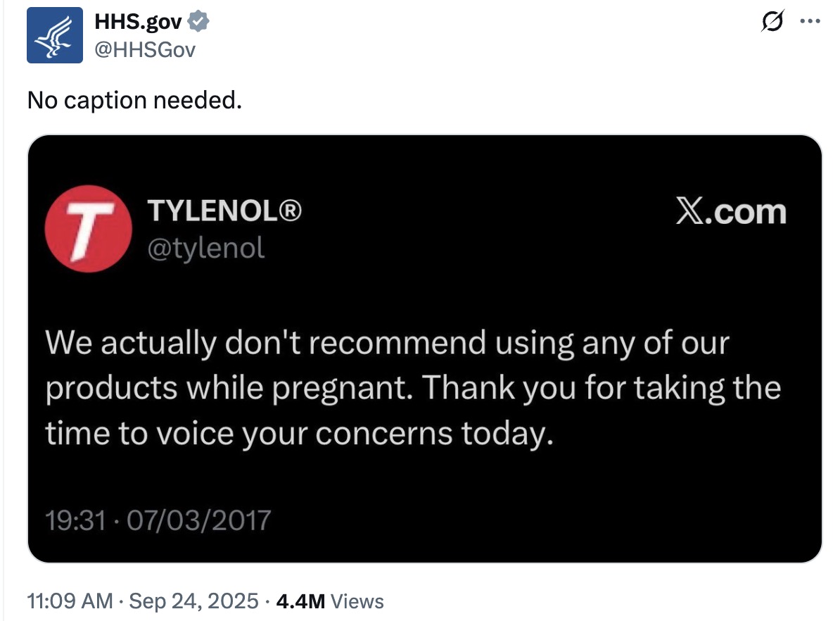This screenshot has width=840, height=621.
Task: Click the 11:09 AM post time
Action: (70, 601)
